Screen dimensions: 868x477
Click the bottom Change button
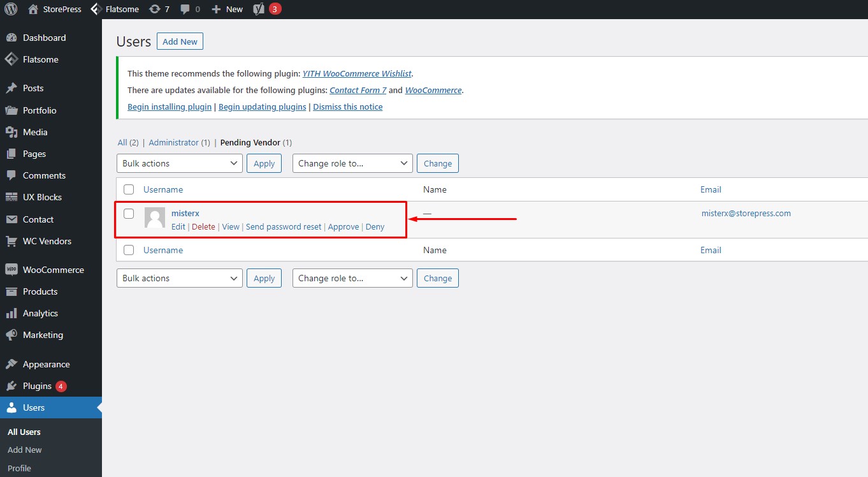click(438, 278)
